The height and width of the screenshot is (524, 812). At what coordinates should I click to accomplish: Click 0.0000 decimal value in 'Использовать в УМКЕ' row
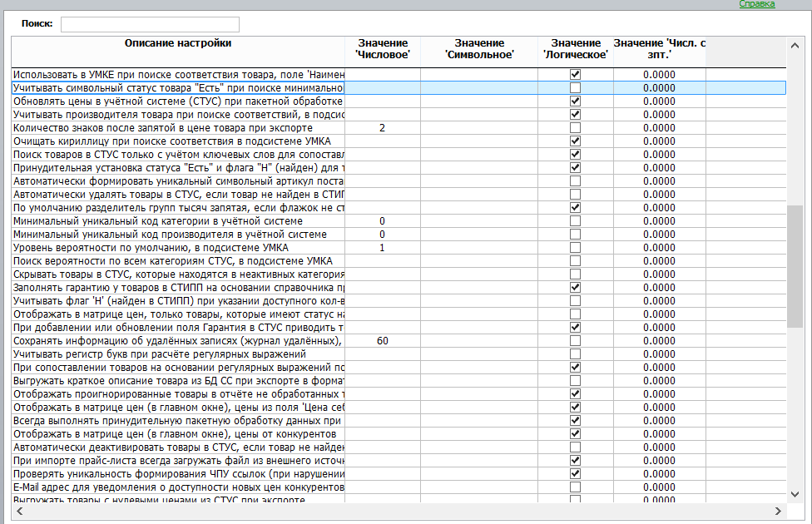(659, 75)
